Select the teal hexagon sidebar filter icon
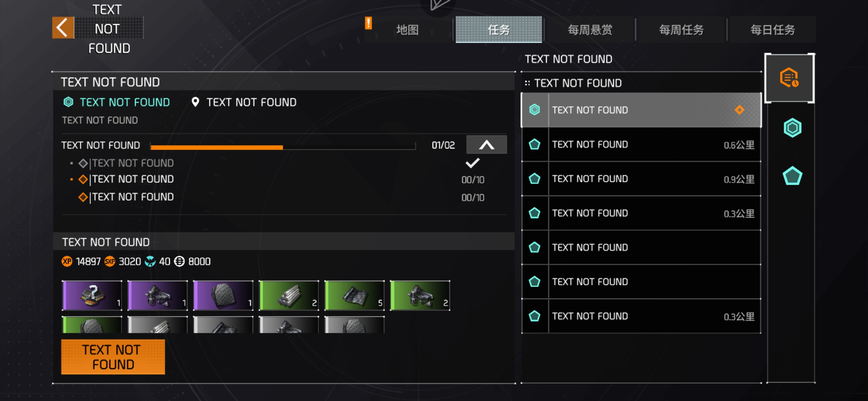 pos(792,128)
